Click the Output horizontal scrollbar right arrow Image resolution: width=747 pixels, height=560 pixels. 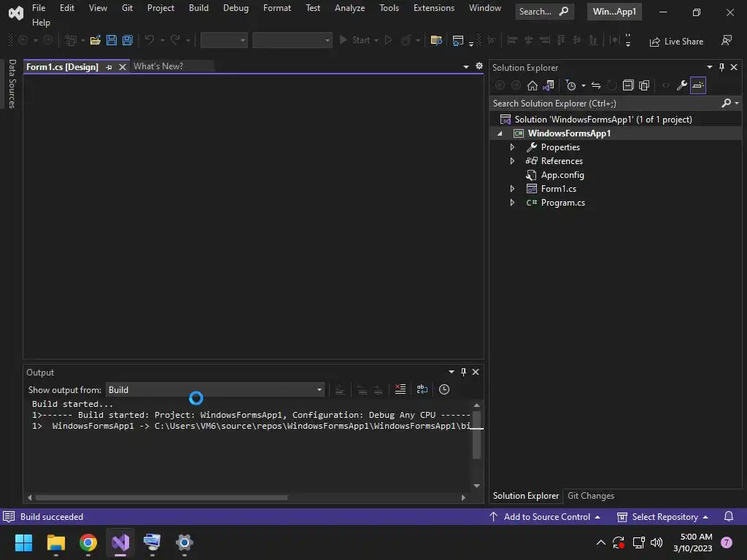click(463, 497)
